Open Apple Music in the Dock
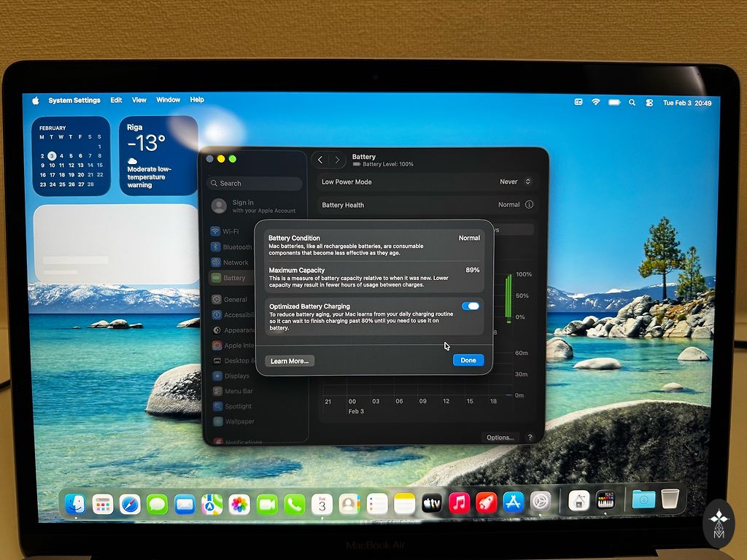This screenshot has width=747, height=560. pyautogui.click(x=459, y=503)
